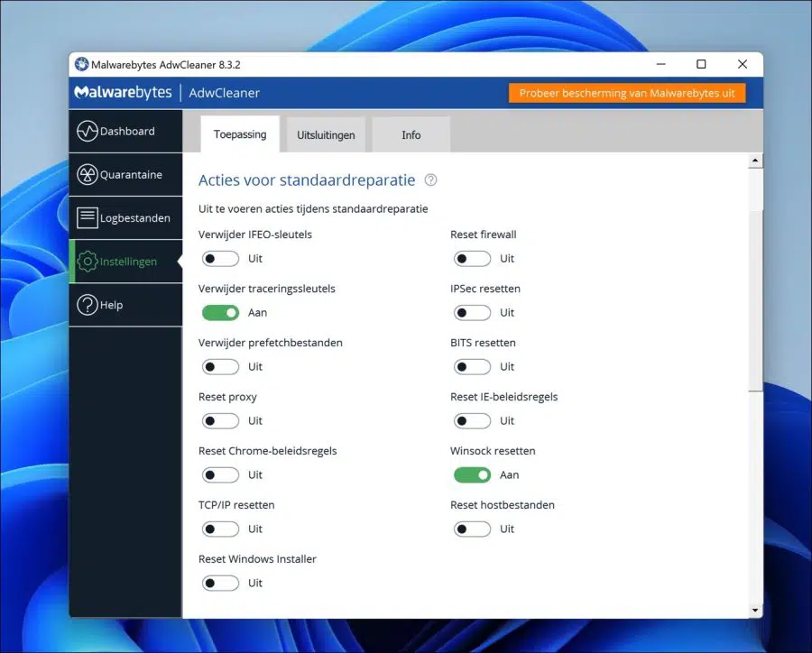Click the AdwCleaner app icon in title bar
The width and height of the screenshot is (812, 653).
81,64
